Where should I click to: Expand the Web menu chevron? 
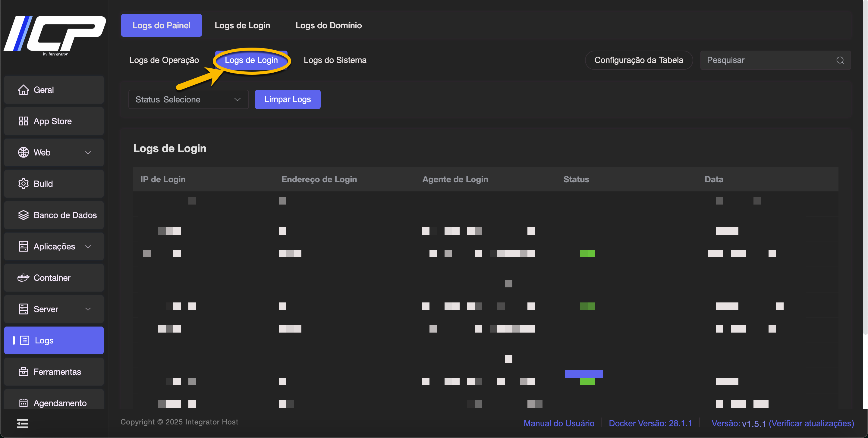(x=88, y=152)
